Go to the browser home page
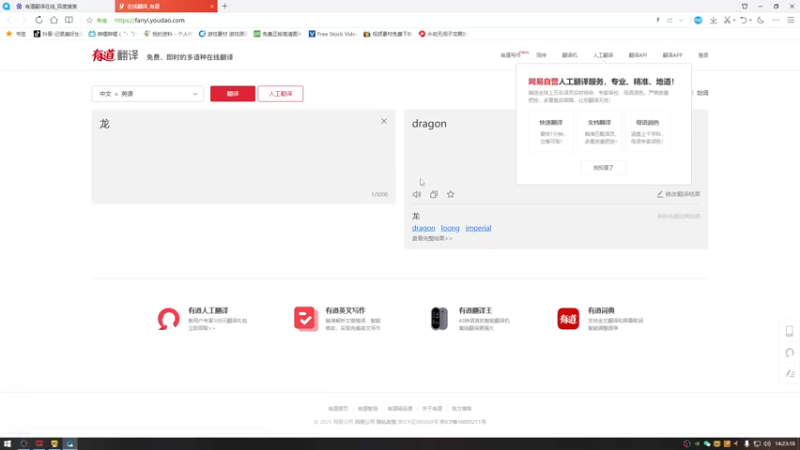Viewport: 800px width, 450px height. 54,20
